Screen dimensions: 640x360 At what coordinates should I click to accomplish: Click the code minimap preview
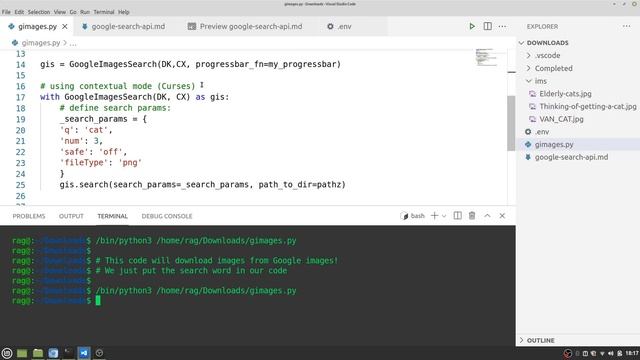486,57
